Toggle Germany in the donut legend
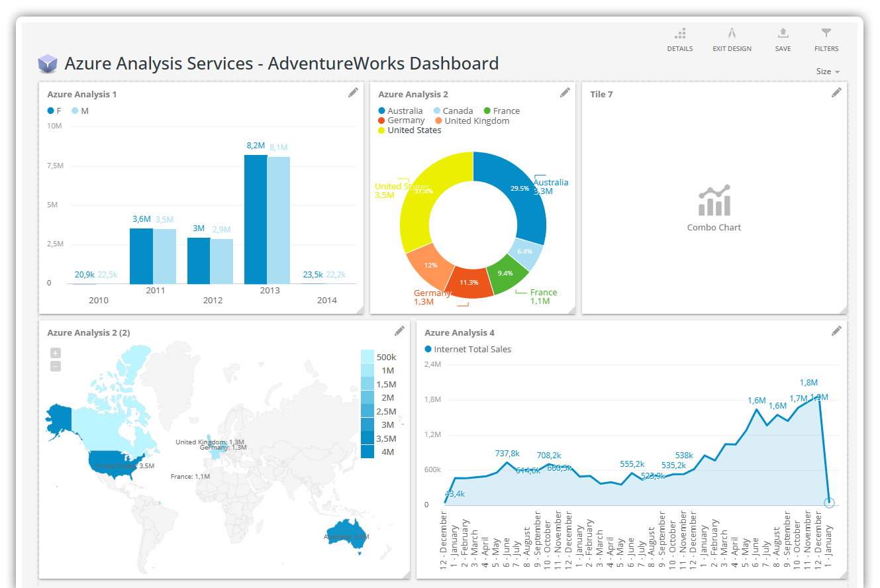 [x=401, y=121]
